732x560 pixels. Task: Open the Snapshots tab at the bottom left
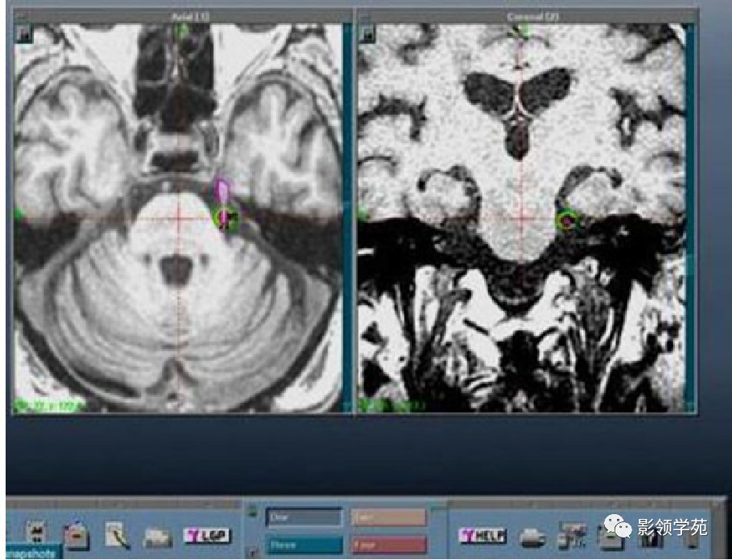coord(33,553)
